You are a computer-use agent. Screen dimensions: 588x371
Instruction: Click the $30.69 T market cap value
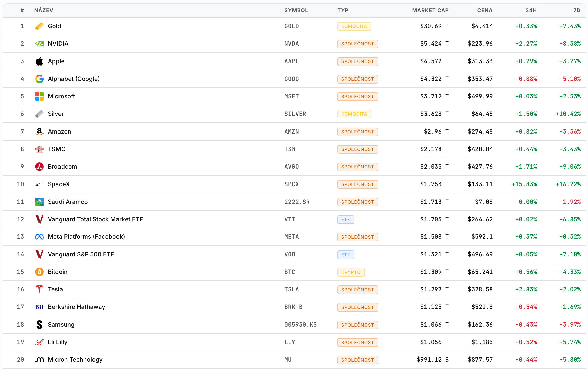tap(434, 26)
